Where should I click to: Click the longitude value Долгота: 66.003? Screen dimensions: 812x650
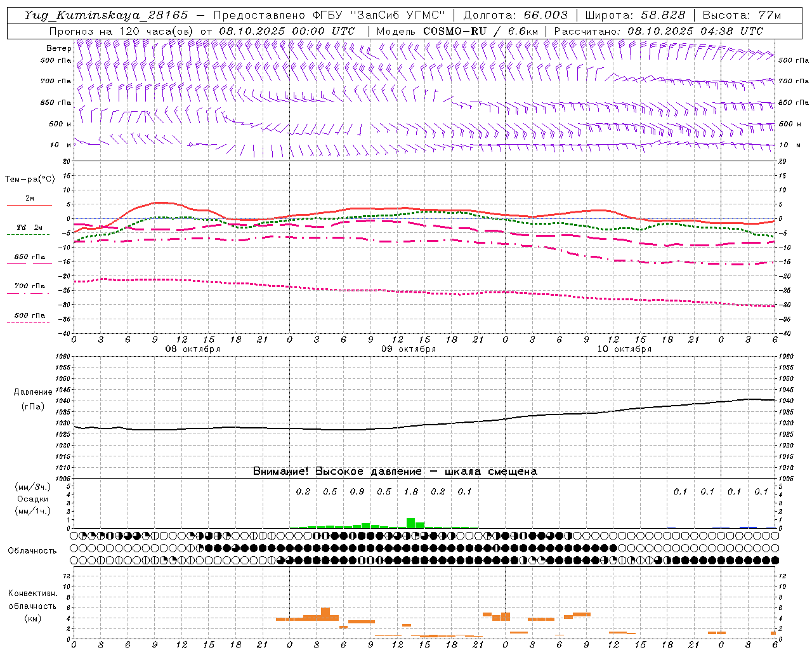[516, 15]
